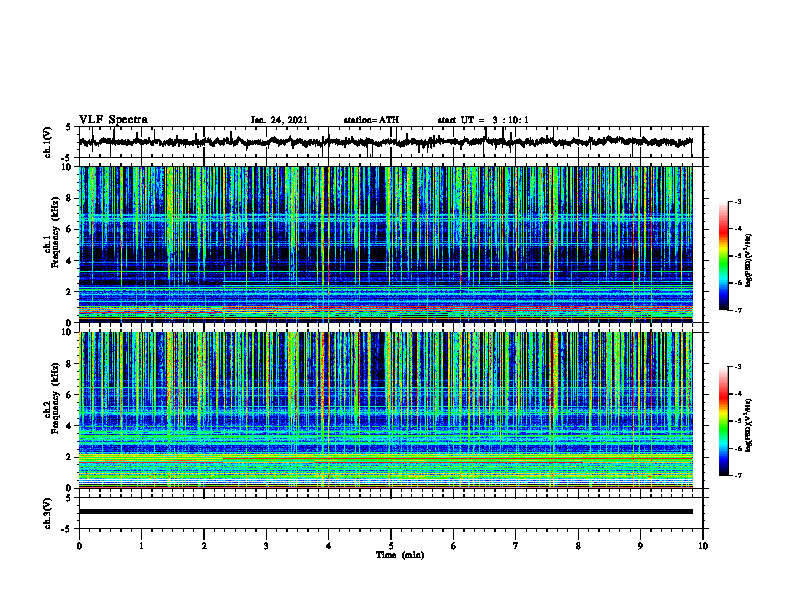Screen dimensions: 792x612
Task: Click the "-3" label on ch.2 color bar
Action: (738, 367)
